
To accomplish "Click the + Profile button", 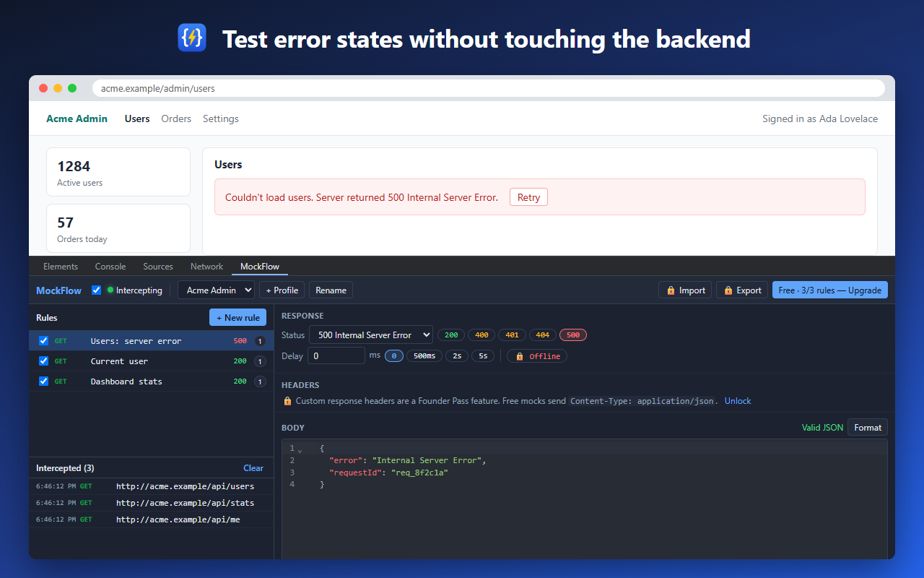I will (x=282, y=290).
